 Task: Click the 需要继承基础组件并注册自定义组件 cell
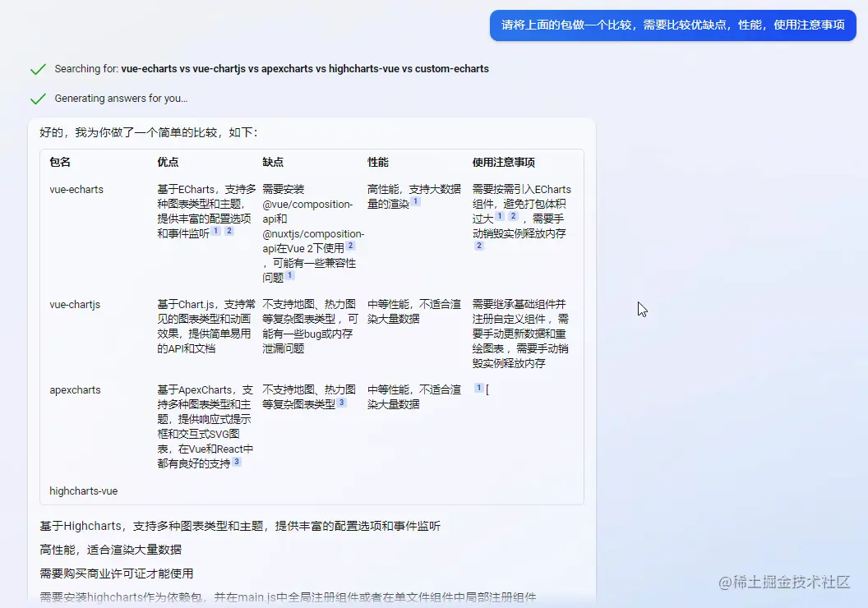pyautogui.click(x=520, y=334)
